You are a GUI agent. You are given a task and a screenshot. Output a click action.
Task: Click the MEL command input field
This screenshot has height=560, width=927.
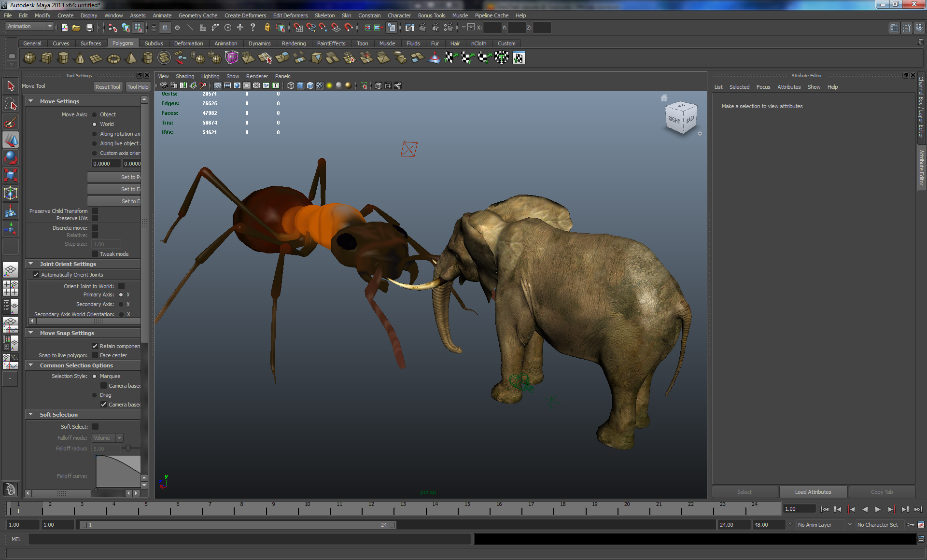pyautogui.click(x=250, y=539)
